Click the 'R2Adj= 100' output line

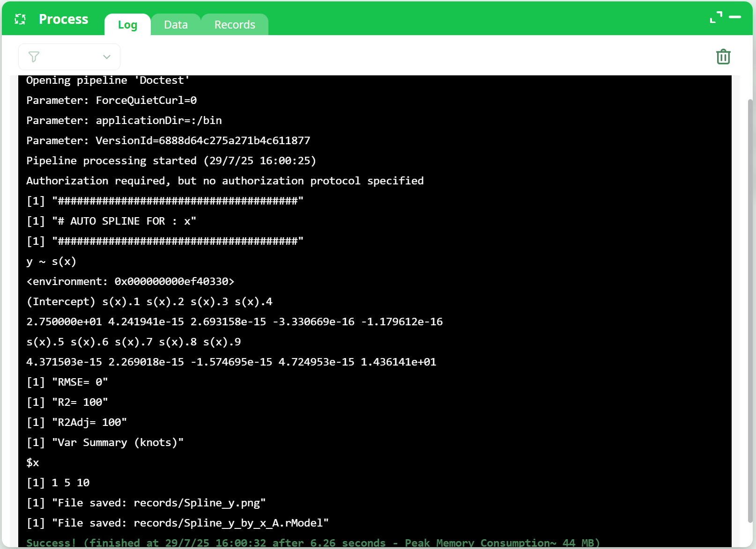(x=76, y=423)
